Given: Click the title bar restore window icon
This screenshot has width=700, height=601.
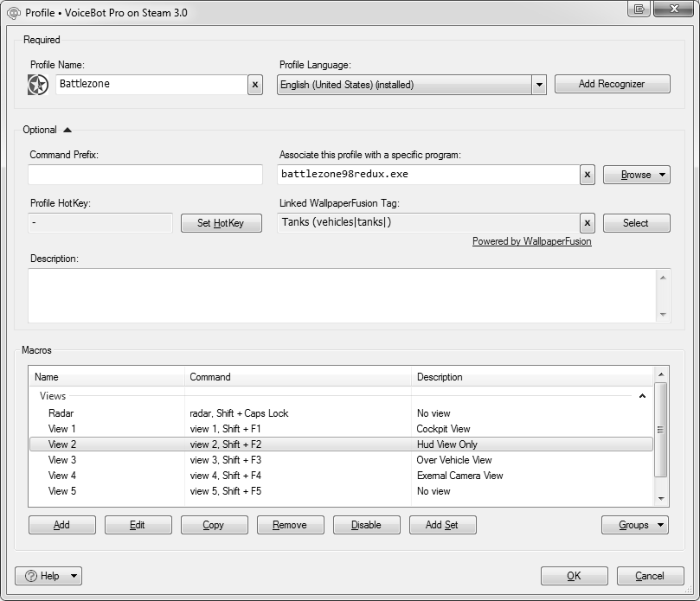Looking at the screenshot, I should pyautogui.click(x=639, y=9).
